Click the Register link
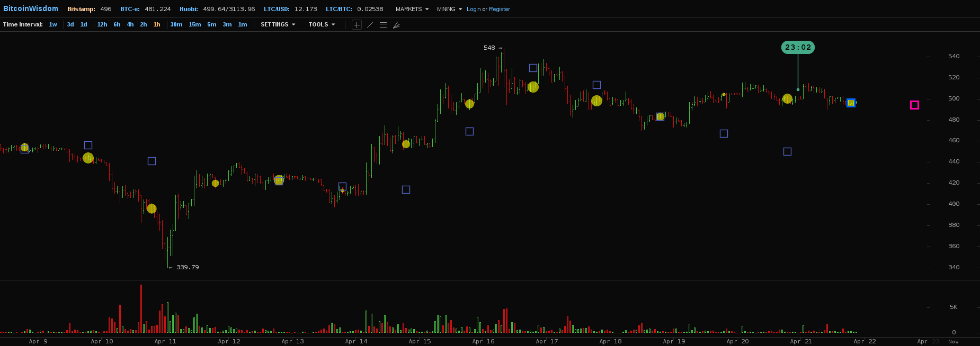This screenshot has height=346, width=980. [500, 10]
